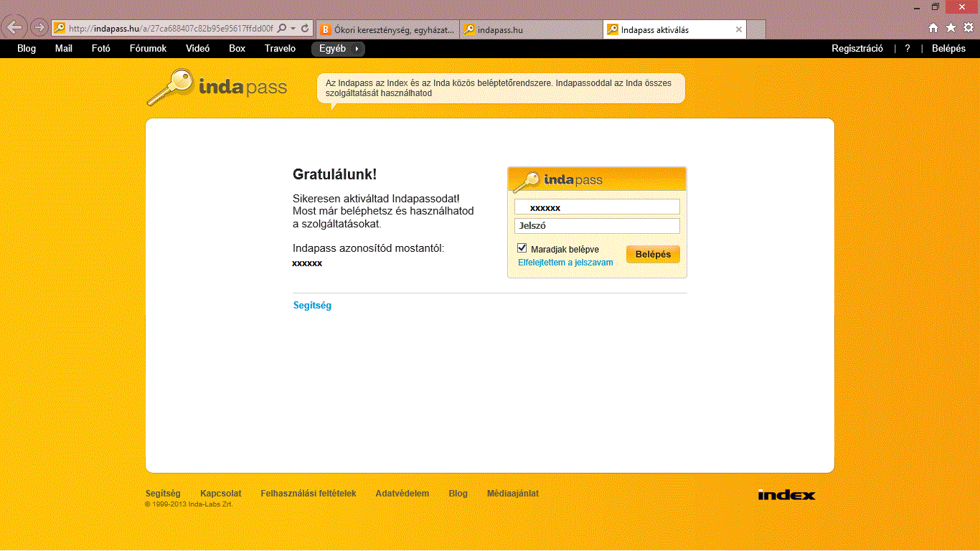
Task: Click the Jelszó password field
Action: pyautogui.click(x=597, y=226)
